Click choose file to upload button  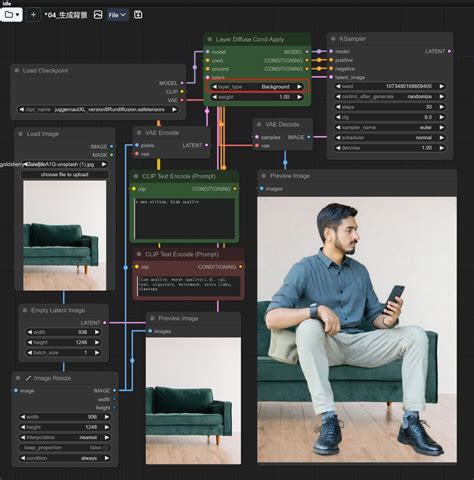point(65,174)
